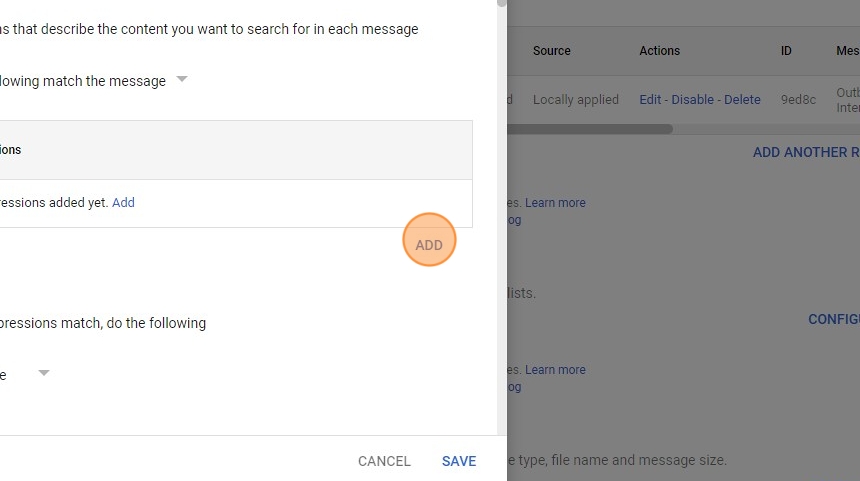The height and width of the screenshot is (481, 860).
Task: Click the CONFIGURE link at the right
Action: tap(833, 320)
